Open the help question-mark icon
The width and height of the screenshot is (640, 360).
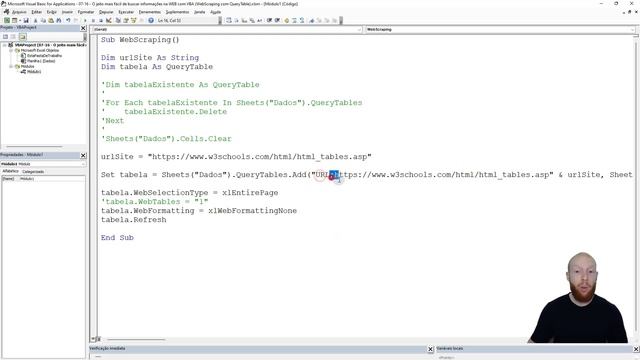tap(151, 20)
